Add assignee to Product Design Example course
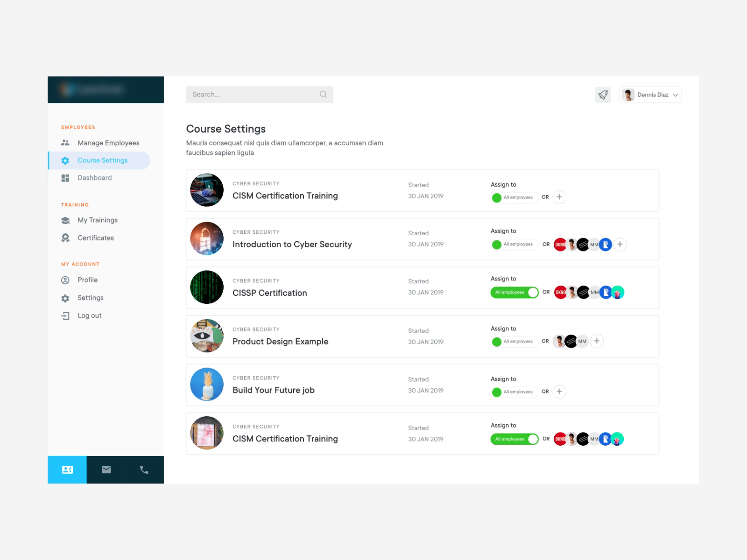Screen dimensions: 747x560 (x=597, y=341)
